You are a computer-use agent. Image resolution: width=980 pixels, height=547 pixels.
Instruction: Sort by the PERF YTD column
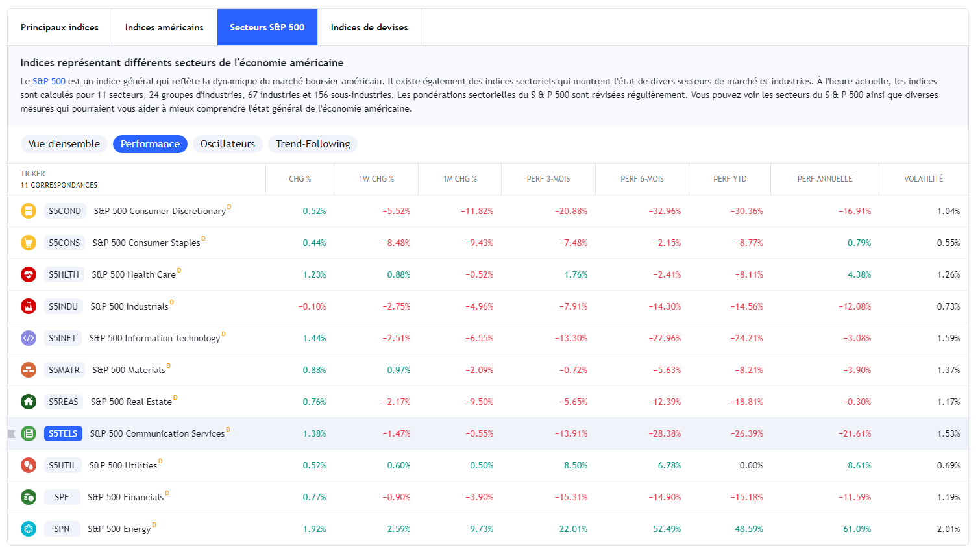tap(730, 179)
